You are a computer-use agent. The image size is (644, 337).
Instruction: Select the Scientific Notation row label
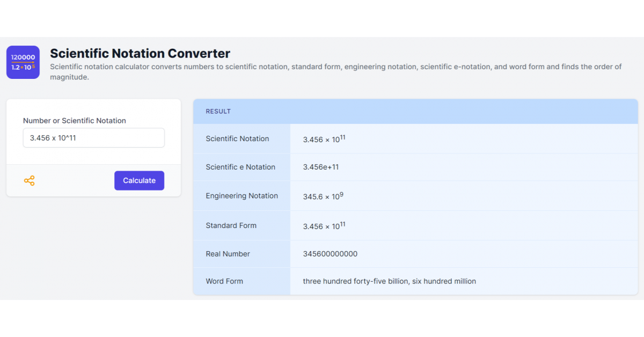[237, 138]
